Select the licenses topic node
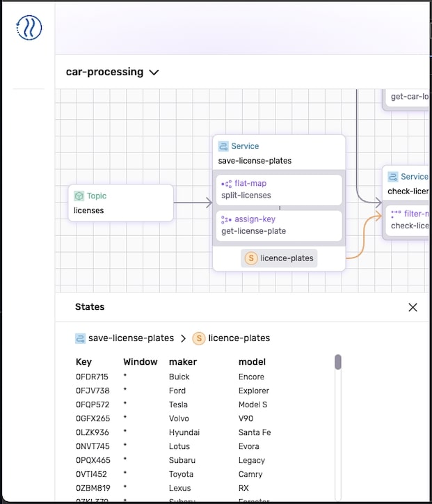Viewport: 432px width, 504px height. pos(120,203)
